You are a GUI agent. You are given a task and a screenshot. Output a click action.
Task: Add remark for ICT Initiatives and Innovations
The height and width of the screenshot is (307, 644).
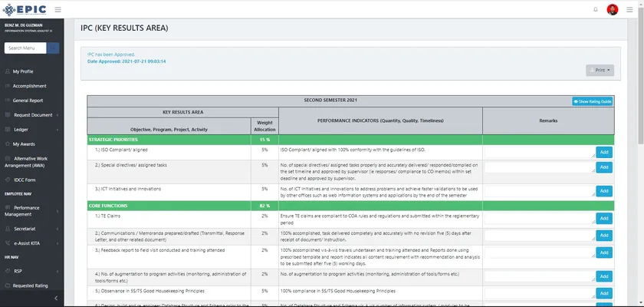604,191
